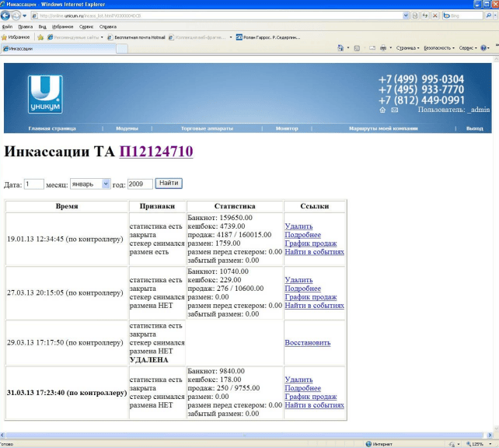Click the Восстановить link for deleted entry

308,342
